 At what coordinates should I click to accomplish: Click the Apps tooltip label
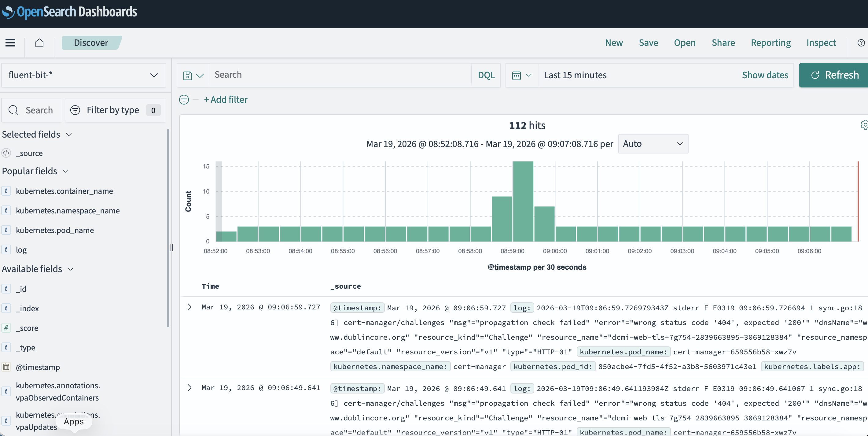[74, 422]
